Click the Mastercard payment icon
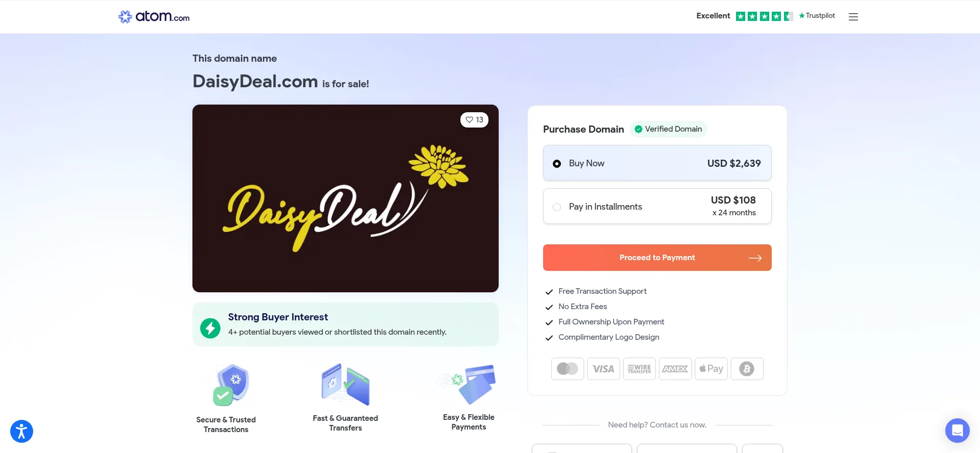Image resolution: width=980 pixels, height=453 pixels. click(x=568, y=369)
